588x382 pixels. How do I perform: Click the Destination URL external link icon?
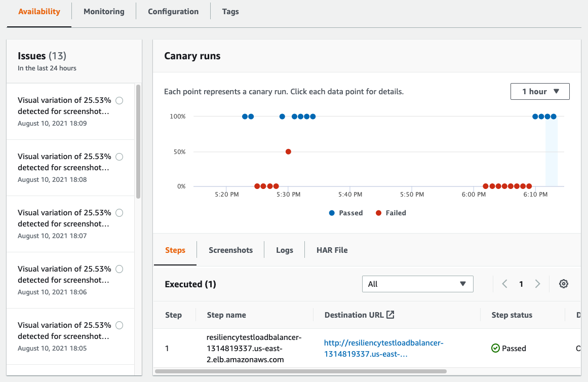(390, 314)
